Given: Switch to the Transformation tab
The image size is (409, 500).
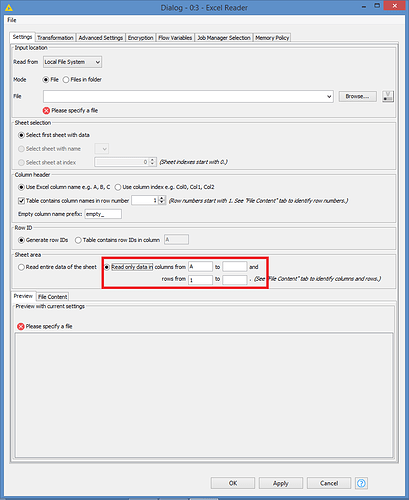Looking at the screenshot, I should (55, 38).
